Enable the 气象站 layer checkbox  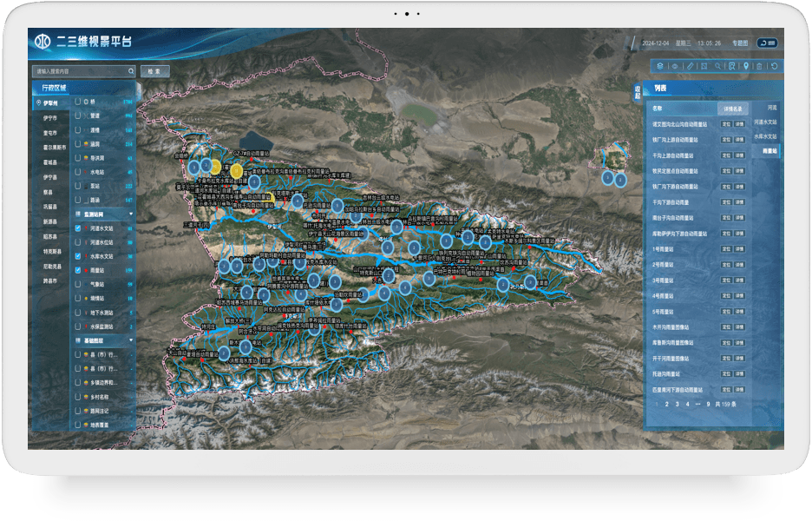[78, 284]
